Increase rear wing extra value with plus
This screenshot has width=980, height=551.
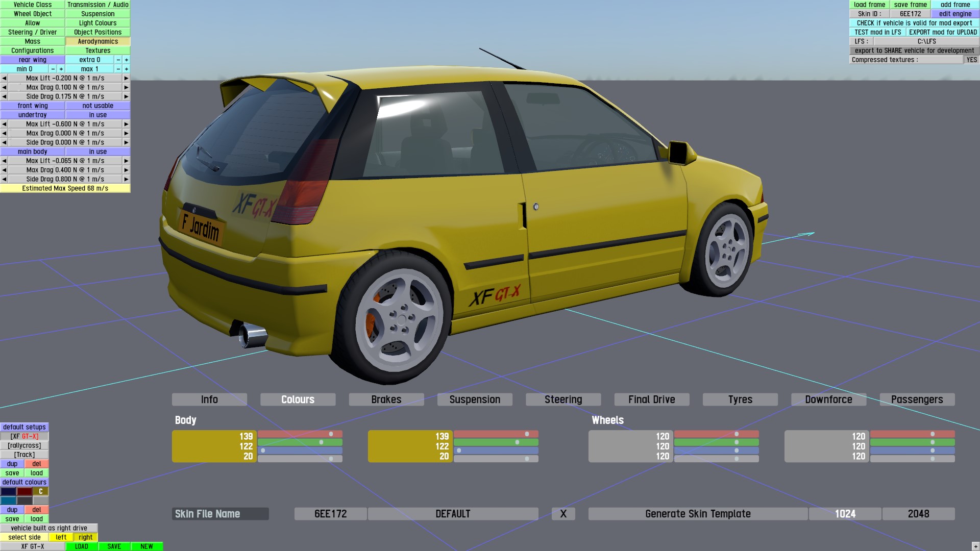127,60
